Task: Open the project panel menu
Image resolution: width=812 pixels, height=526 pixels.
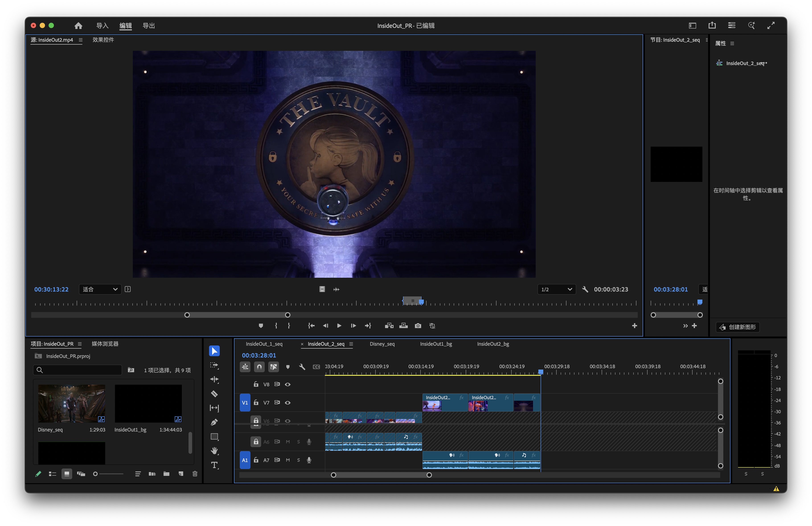Action: tap(80, 344)
